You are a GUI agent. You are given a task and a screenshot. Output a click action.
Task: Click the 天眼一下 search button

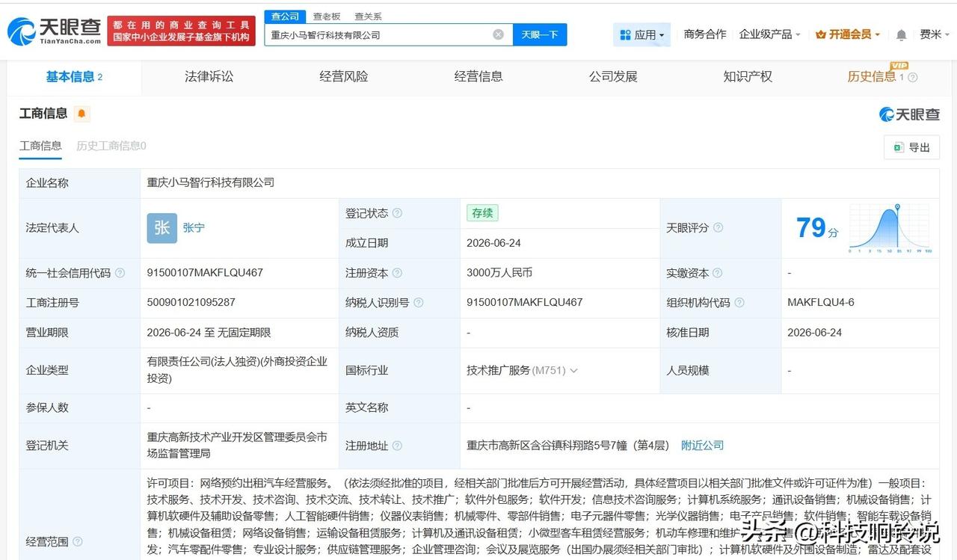[540, 34]
